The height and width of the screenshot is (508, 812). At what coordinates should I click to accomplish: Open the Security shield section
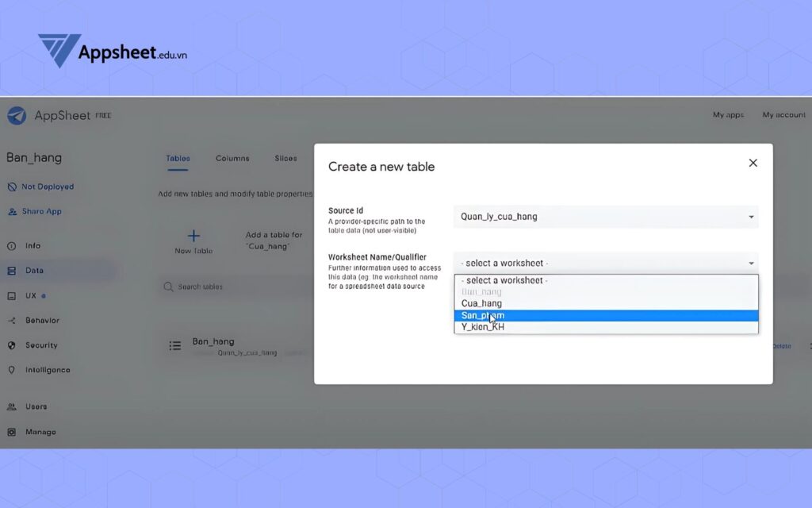tap(40, 345)
